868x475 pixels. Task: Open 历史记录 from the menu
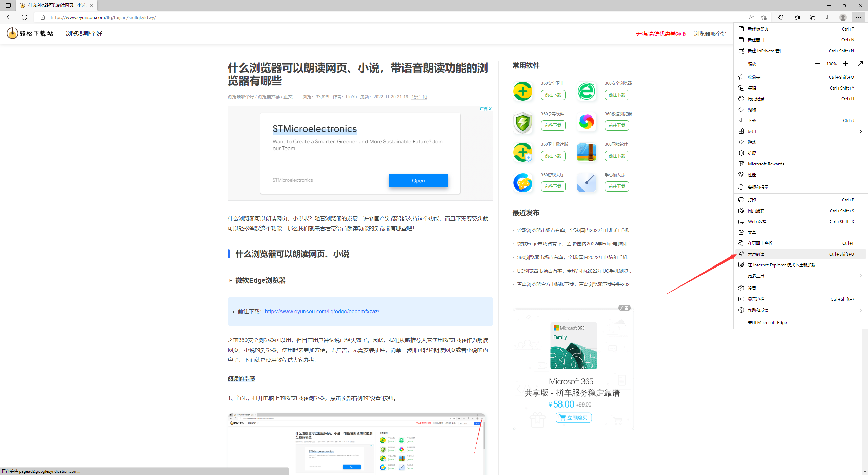(x=800, y=99)
